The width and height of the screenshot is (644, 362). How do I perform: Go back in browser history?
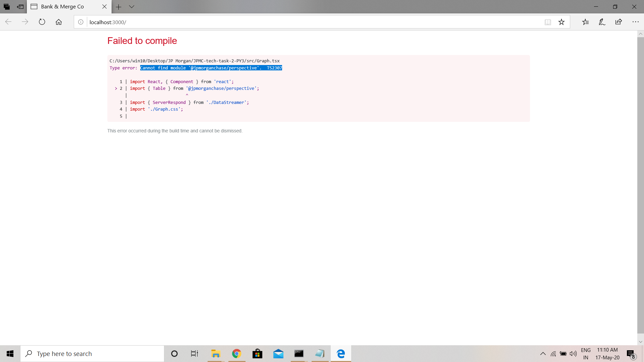click(8, 22)
